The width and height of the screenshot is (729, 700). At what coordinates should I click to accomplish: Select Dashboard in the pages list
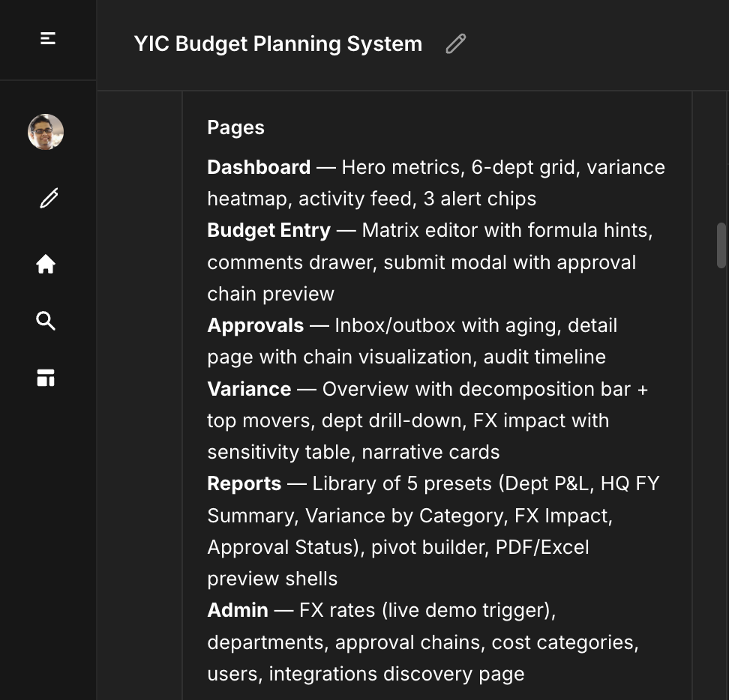pyautogui.click(x=258, y=166)
